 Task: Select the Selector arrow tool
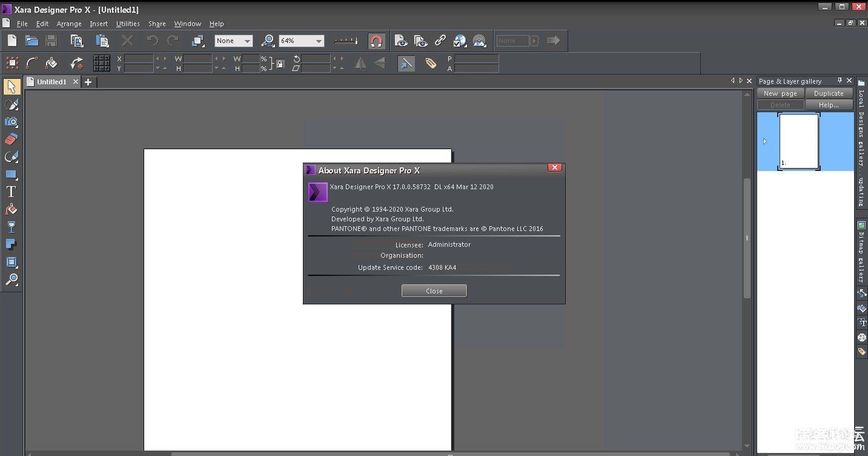point(11,87)
